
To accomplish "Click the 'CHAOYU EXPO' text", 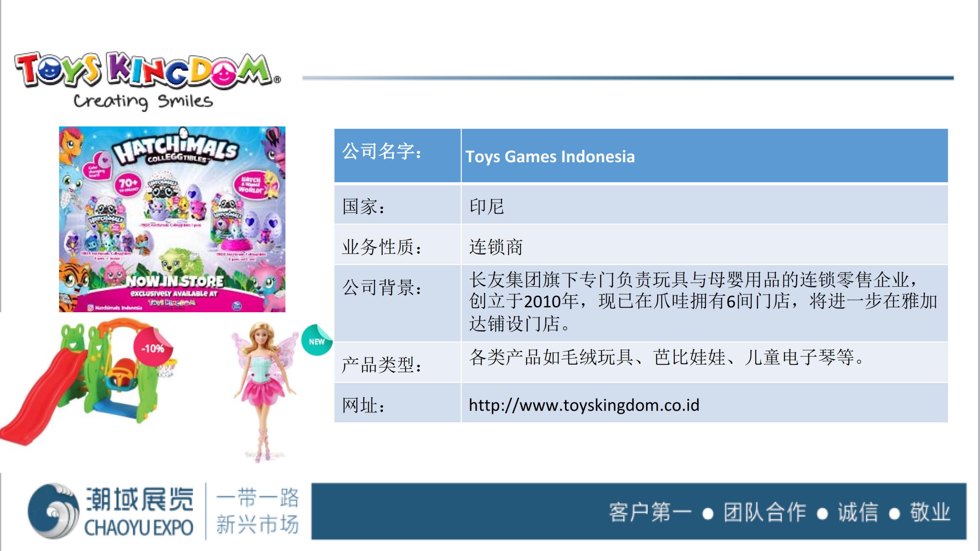I will (x=139, y=528).
